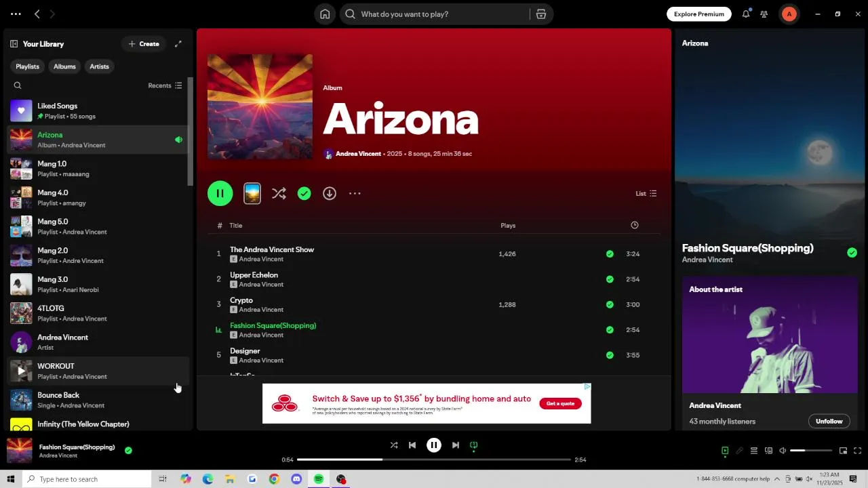Open Connect to a device
This screenshot has width=868, height=488.
coord(768,451)
